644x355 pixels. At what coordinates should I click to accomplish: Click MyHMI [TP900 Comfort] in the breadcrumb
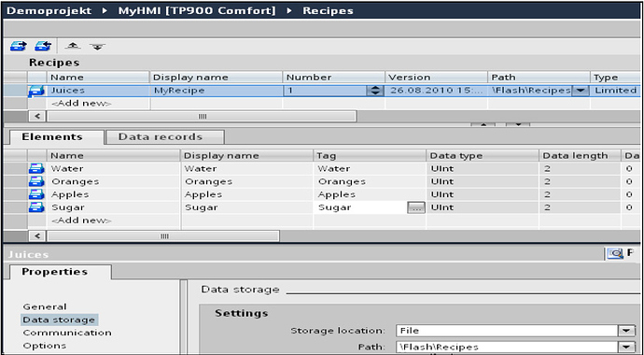pos(197,10)
